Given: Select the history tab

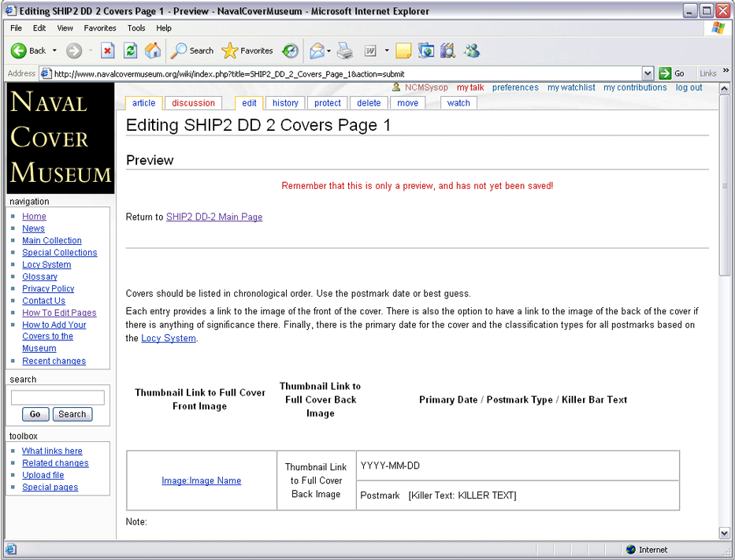Looking at the screenshot, I should point(285,103).
